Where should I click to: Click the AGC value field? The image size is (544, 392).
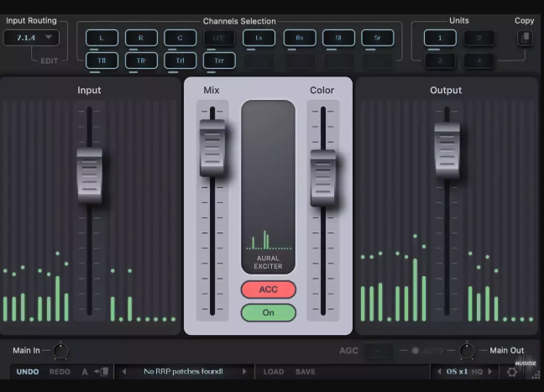pos(379,351)
